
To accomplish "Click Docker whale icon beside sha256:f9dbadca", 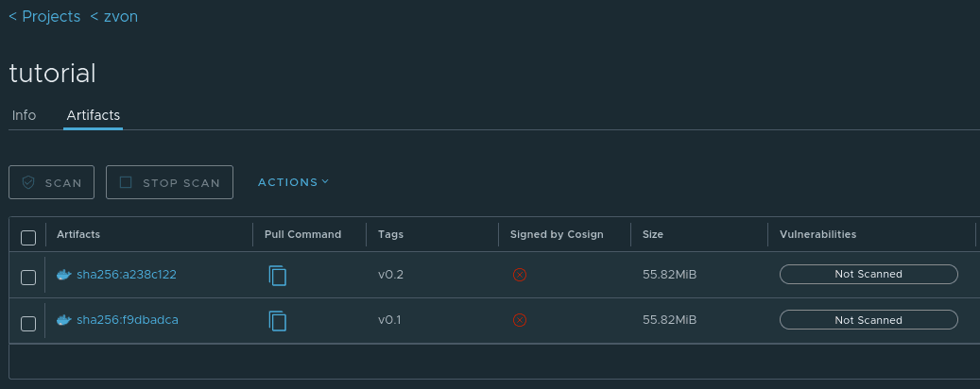I will click(64, 320).
